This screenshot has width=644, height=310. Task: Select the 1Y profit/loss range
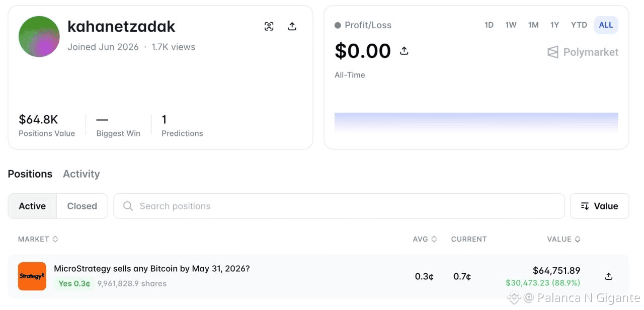click(x=554, y=25)
